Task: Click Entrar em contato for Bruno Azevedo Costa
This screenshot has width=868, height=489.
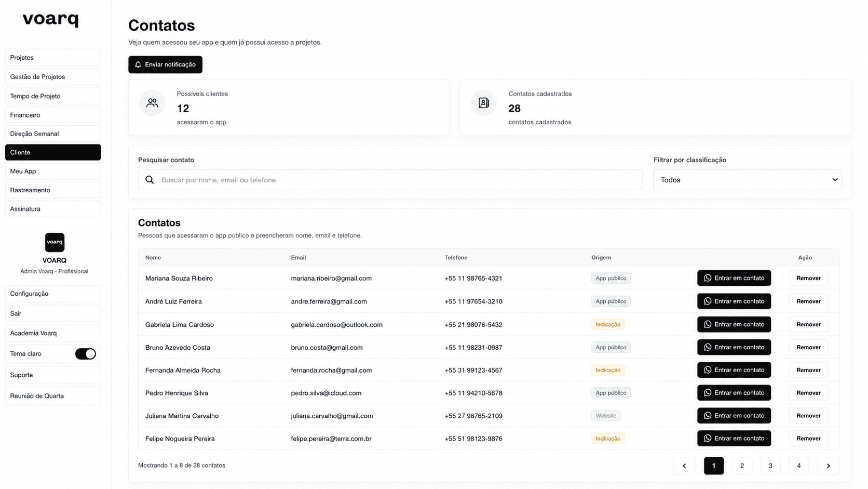Action: pyautogui.click(x=734, y=347)
